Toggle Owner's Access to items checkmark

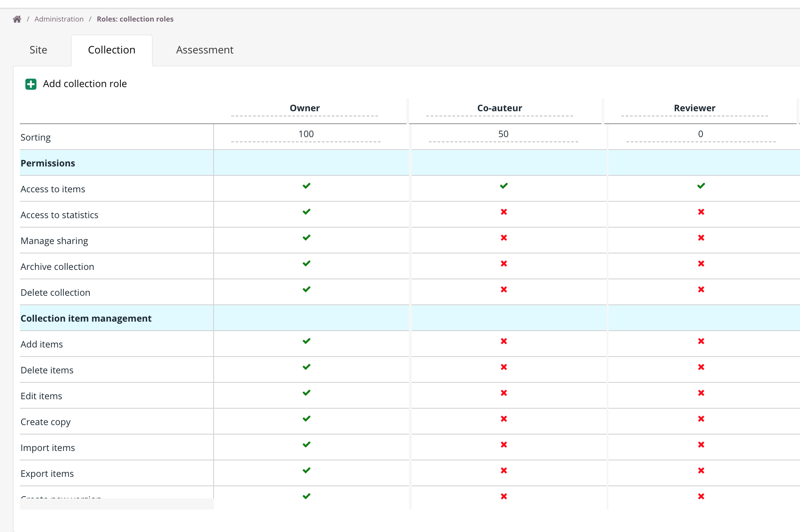(306, 186)
